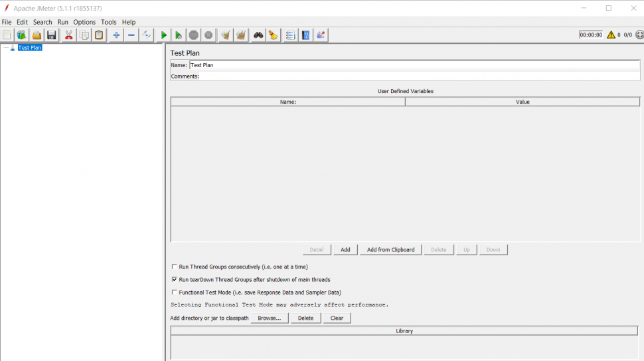Click classpath Delete button
The width and height of the screenshot is (644, 361).
305,318
